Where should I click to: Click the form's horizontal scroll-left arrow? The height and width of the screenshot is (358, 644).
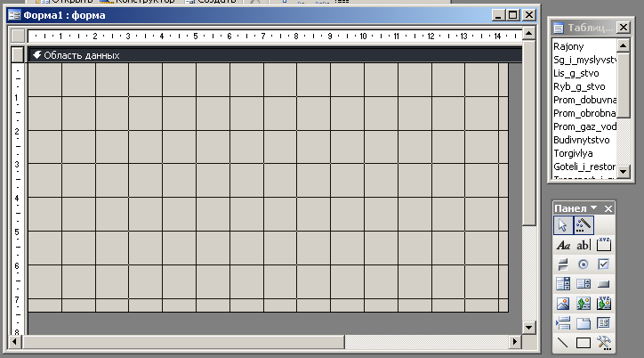(x=15, y=342)
